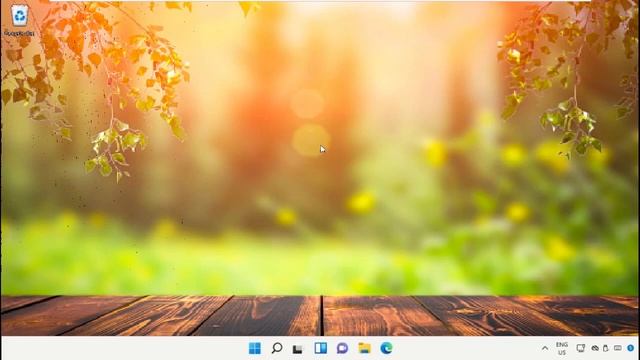The height and width of the screenshot is (360, 640).
Task: Launch Microsoft Edge from the taskbar
Action: (x=386, y=348)
